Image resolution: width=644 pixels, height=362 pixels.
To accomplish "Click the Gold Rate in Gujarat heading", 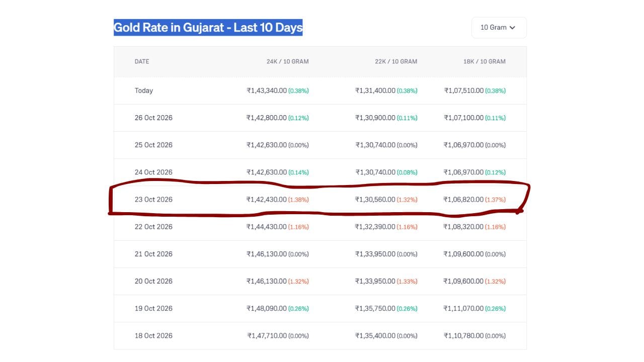I will tap(208, 27).
